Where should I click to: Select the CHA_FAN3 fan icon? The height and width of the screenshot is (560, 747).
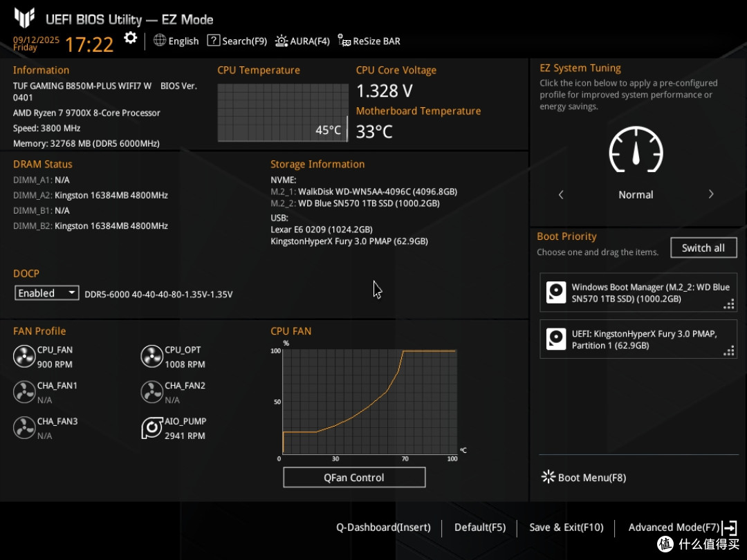coord(24,428)
